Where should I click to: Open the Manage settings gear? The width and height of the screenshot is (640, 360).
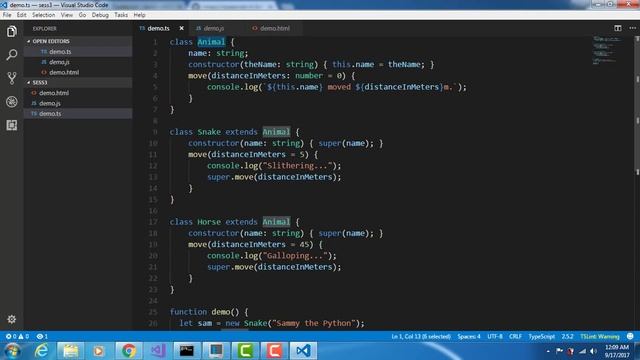[11, 319]
